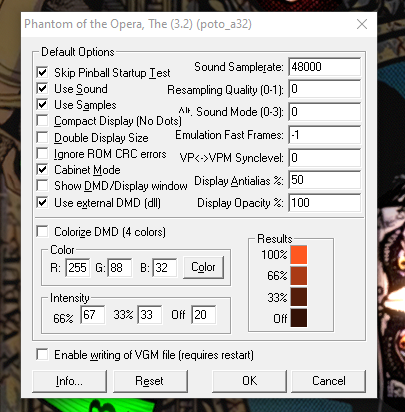
Task: Toggle Use external DMD (dll)
Action: tap(42, 202)
